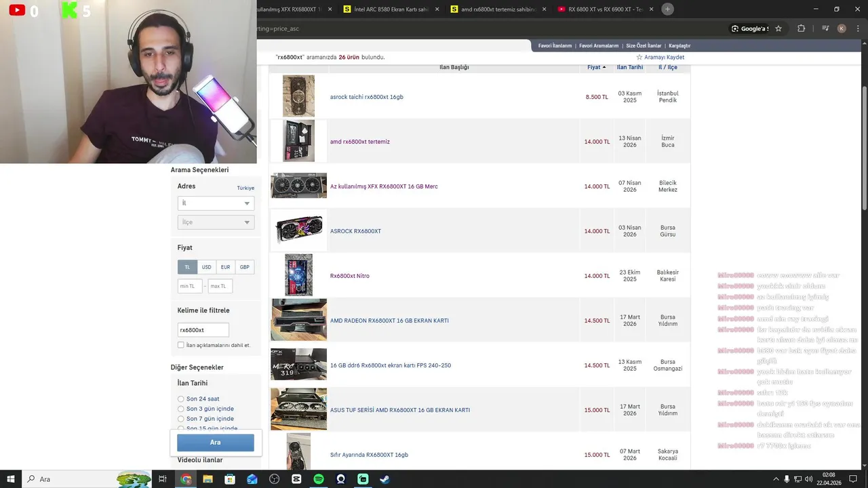Viewport: 868px width, 488px height.
Task: Open Favori İlanlarım menu
Action: point(555,46)
